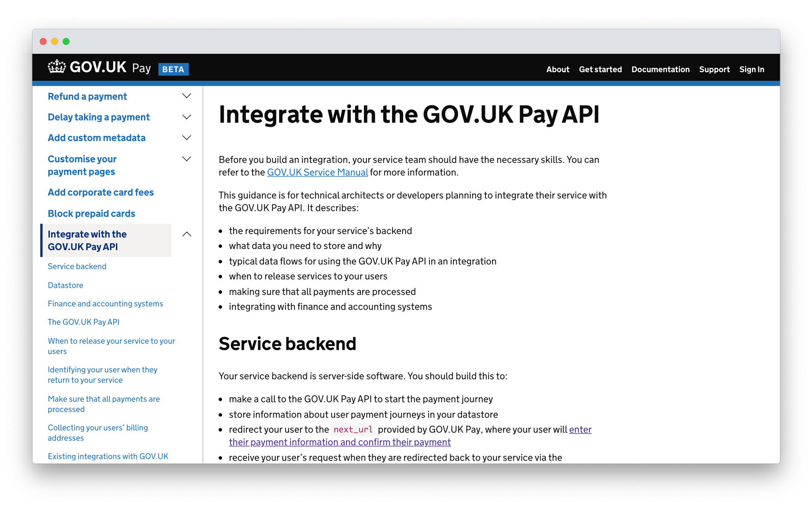Screen dimensions: 812x506
Task: Select Integrate with the GOV.UK Pay API sidebar item
Action: (106, 240)
